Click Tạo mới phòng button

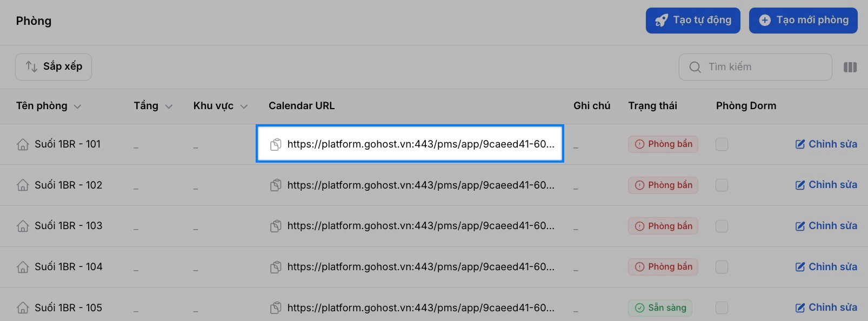click(803, 21)
